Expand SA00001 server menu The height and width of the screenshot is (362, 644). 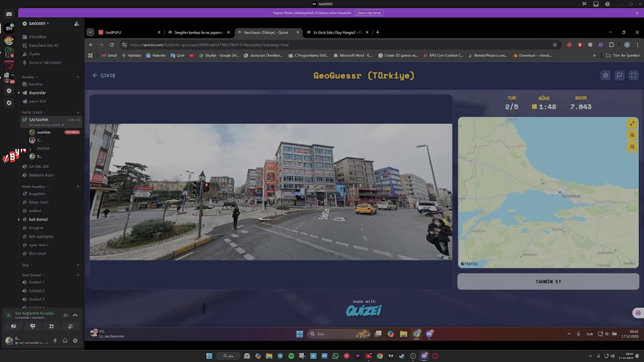click(x=39, y=24)
